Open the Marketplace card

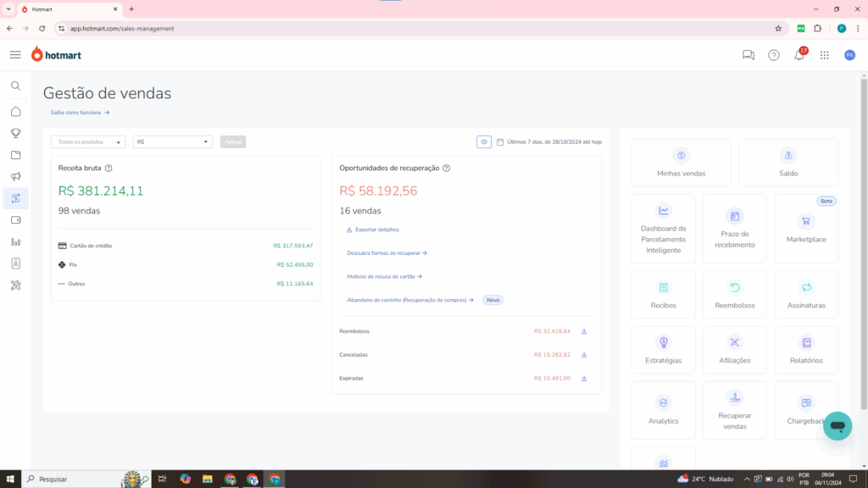tap(806, 229)
